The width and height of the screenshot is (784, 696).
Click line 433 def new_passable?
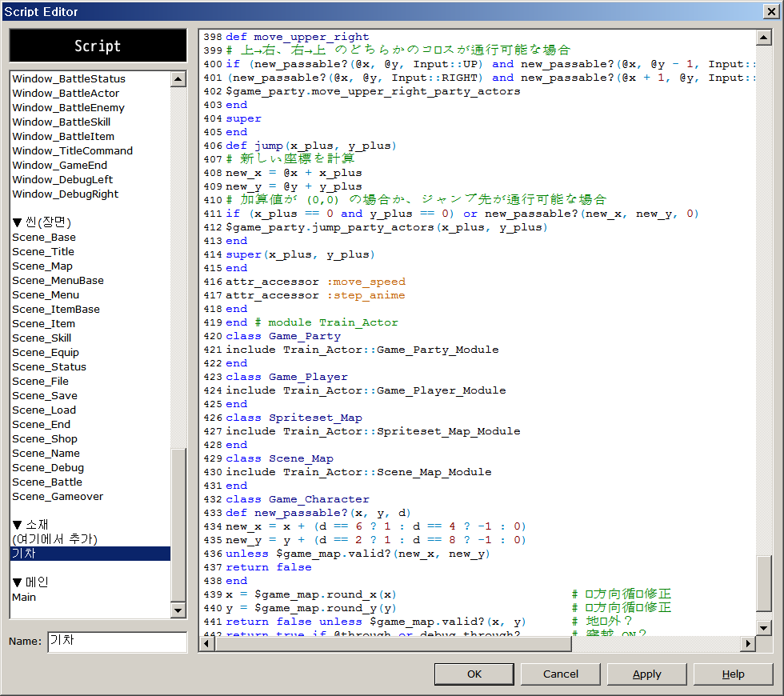(x=318, y=513)
